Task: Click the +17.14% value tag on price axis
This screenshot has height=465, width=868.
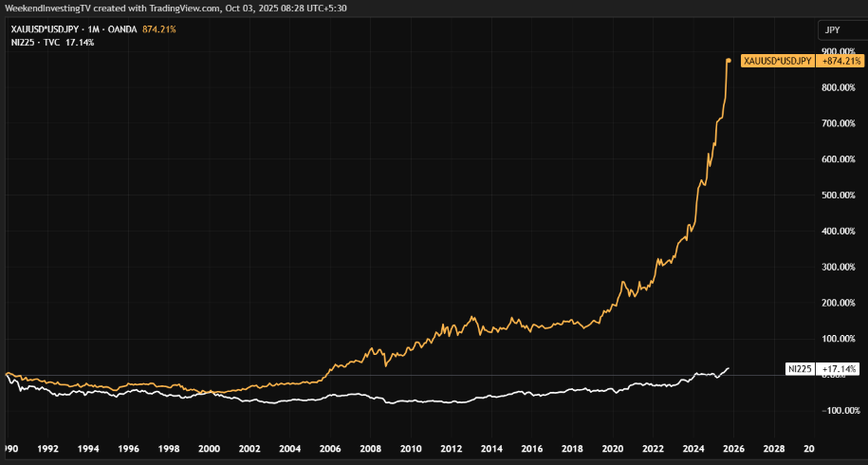Action: pos(839,367)
